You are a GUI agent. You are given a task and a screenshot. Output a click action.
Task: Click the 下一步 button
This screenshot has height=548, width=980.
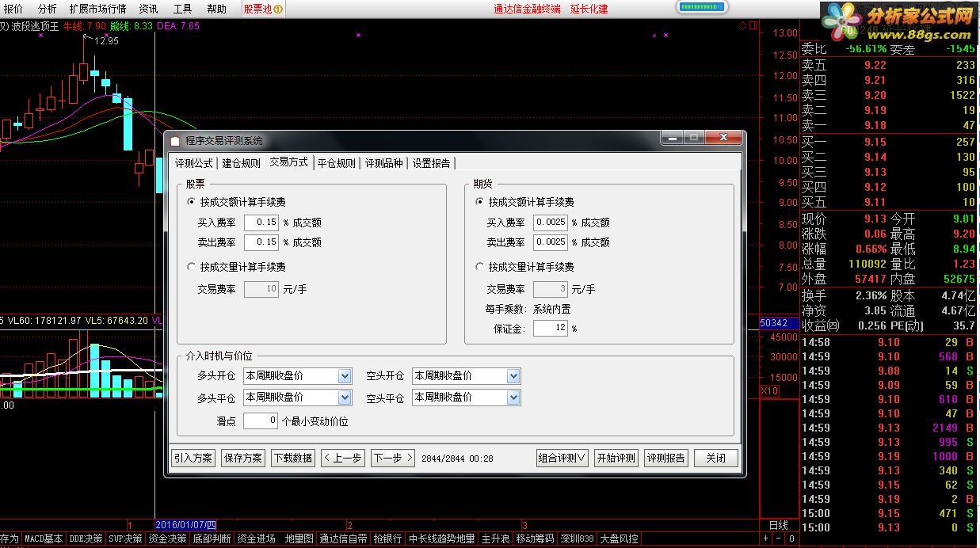[x=392, y=458]
